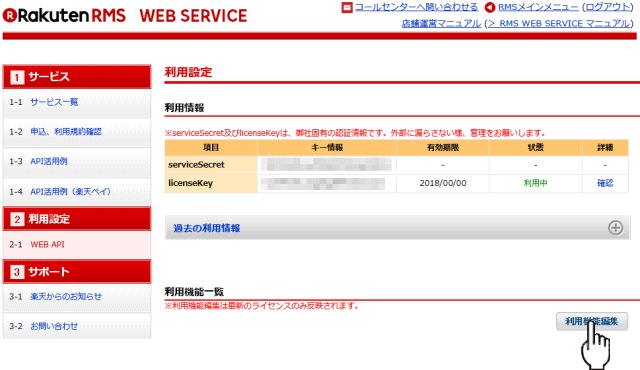Click the 利用情報 section heading
The width and height of the screenshot is (640, 370).
click(184, 108)
